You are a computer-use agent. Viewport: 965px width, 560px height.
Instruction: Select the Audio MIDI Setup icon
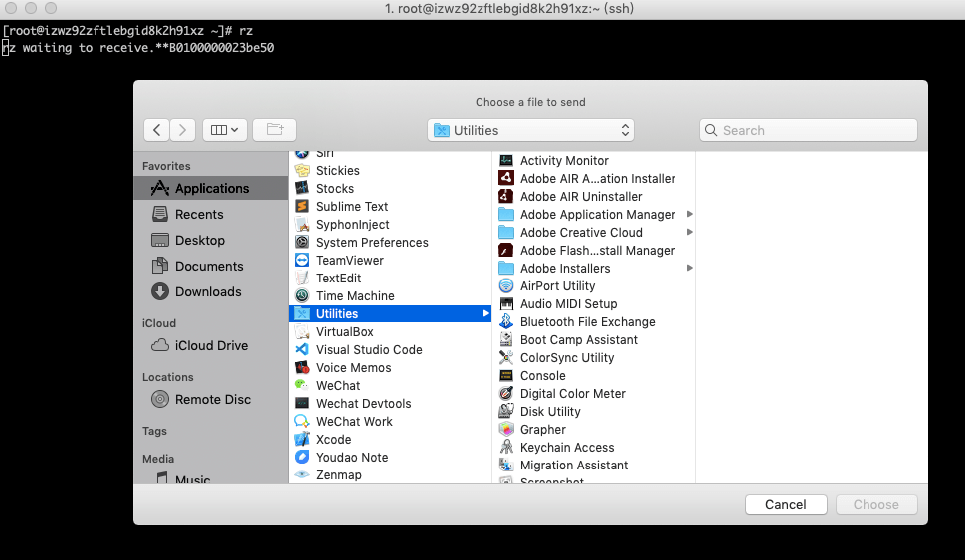506,303
